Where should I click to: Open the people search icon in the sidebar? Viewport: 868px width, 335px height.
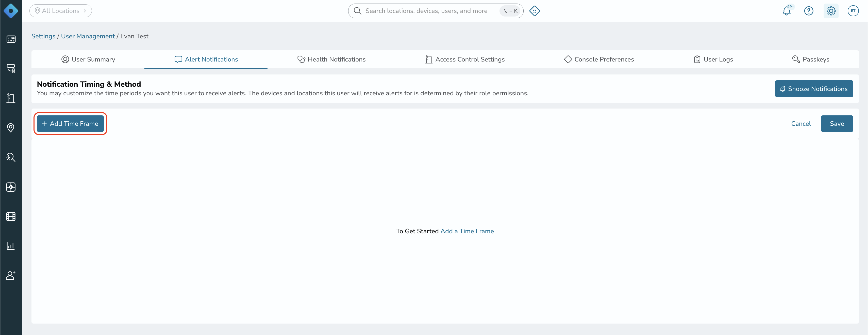point(11,157)
